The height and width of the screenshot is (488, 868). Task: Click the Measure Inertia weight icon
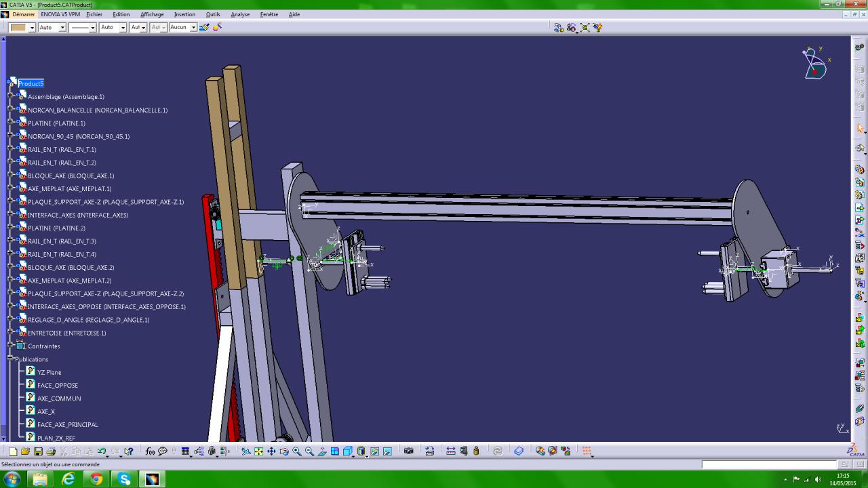click(476, 451)
